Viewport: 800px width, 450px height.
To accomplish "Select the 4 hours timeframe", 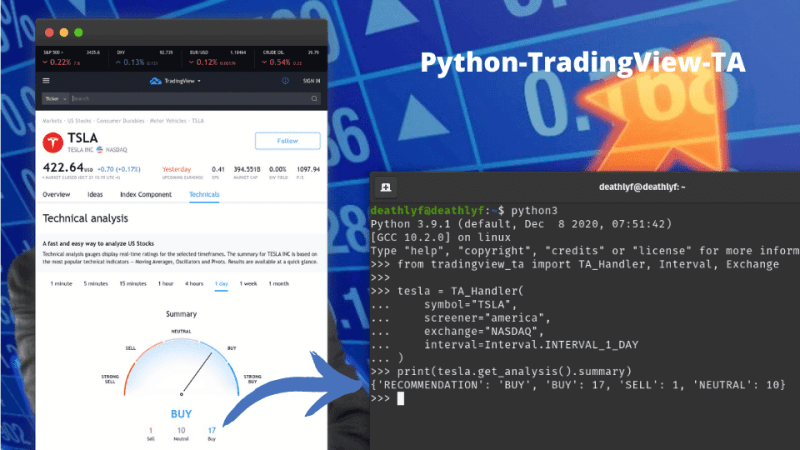I will pos(194,284).
